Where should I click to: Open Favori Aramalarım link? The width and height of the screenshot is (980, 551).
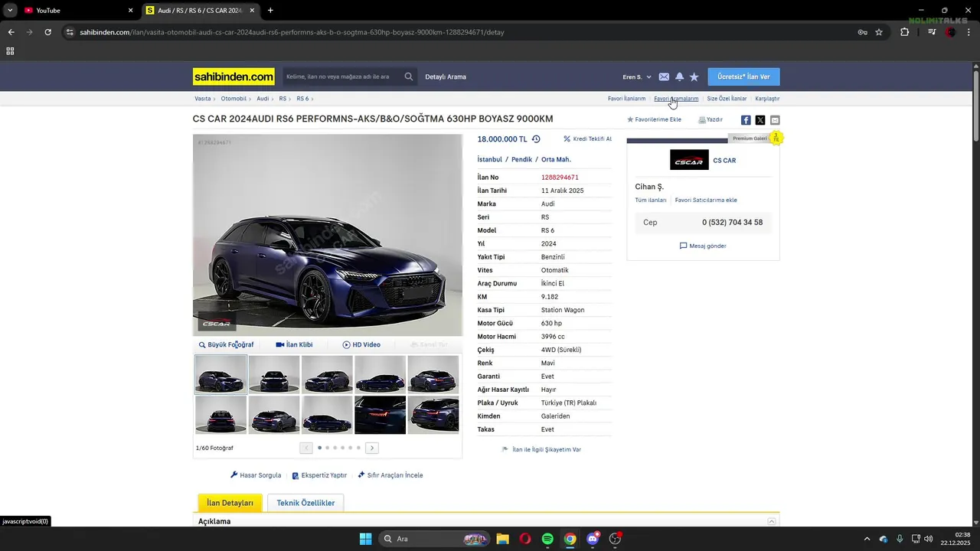click(x=676, y=99)
